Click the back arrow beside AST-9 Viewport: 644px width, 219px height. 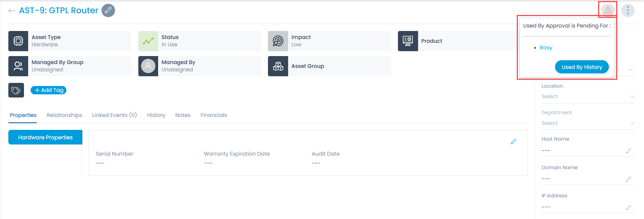click(12, 11)
